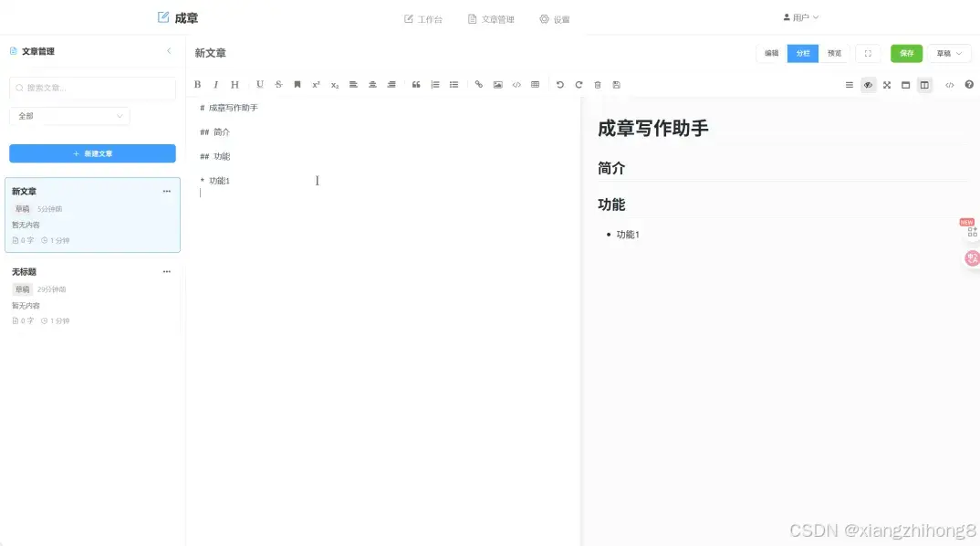Click the mark/bookmark highlight icon
The height and width of the screenshot is (546, 980).
point(297,84)
